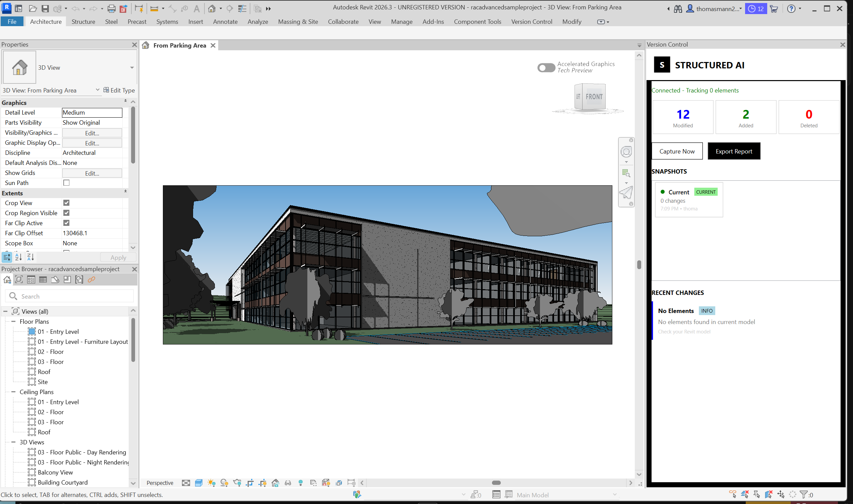Click Temporary Hide/Isolate glasses icon
Screen dimensions: 853x504
[288, 483]
